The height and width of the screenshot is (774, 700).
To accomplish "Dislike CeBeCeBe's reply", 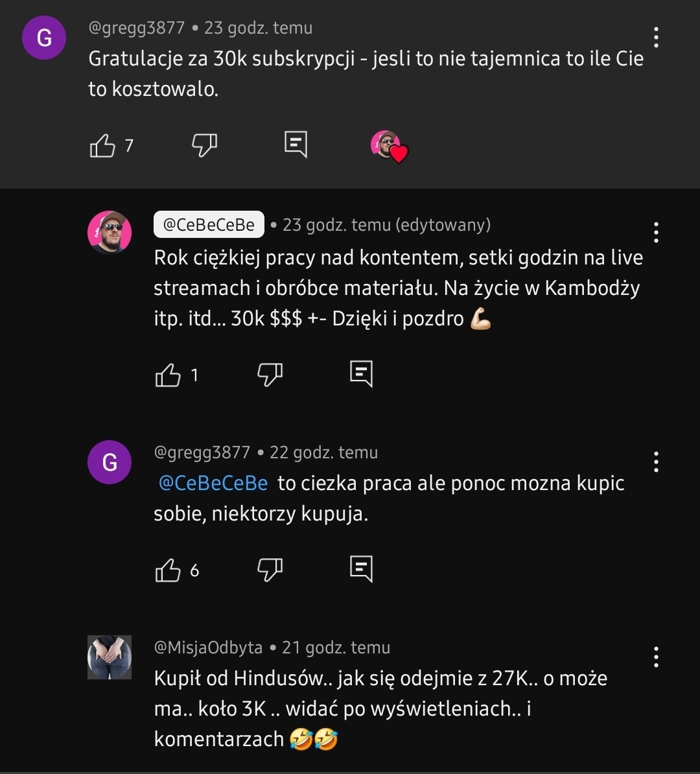I will point(270,375).
